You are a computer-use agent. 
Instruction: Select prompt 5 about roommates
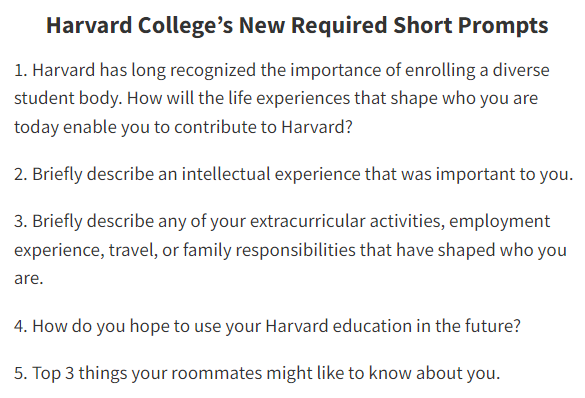pos(257,373)
